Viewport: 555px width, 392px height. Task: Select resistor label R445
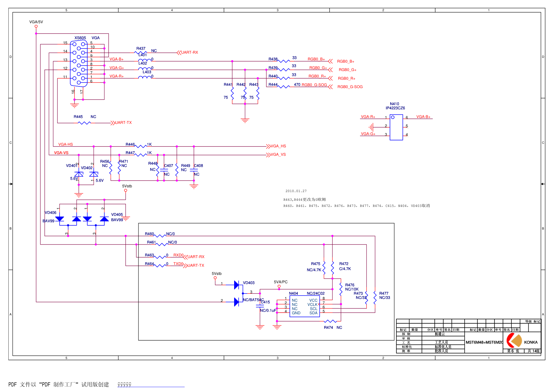[78, 117]
